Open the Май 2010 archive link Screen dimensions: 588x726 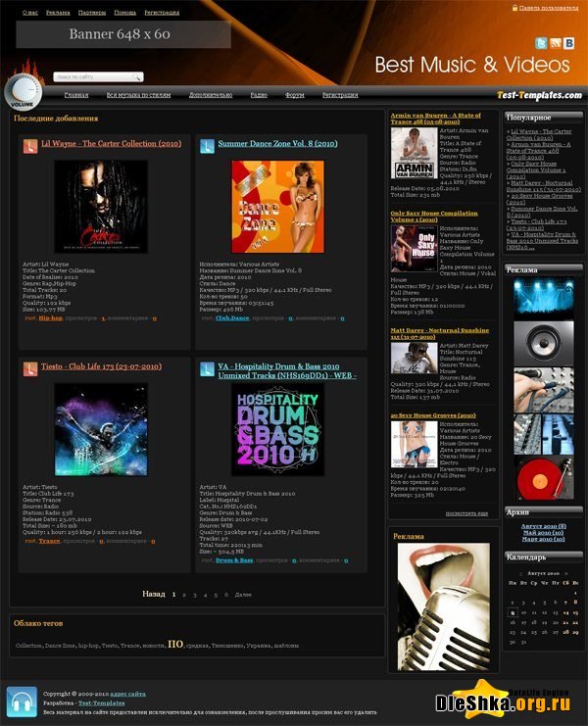tap(544, 532)
